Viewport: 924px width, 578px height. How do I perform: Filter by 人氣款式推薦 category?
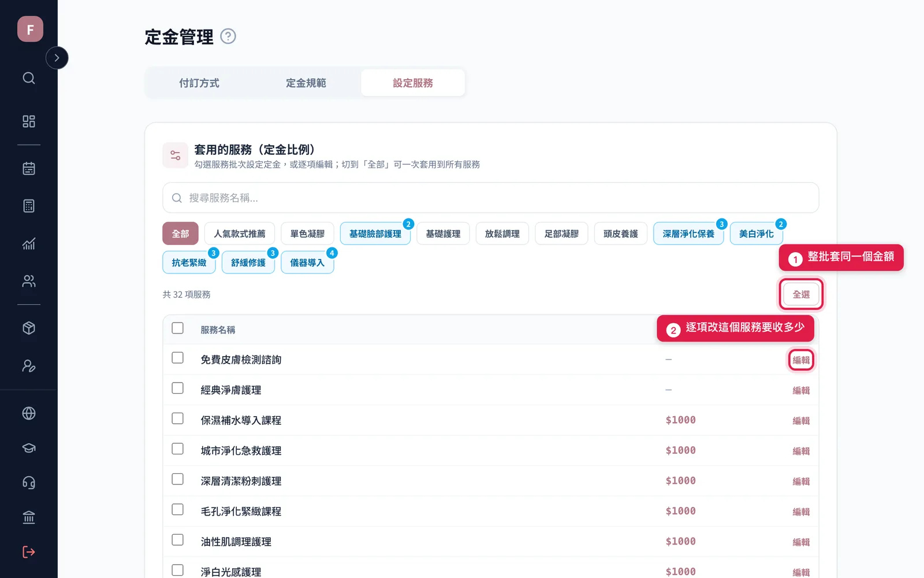240,234
